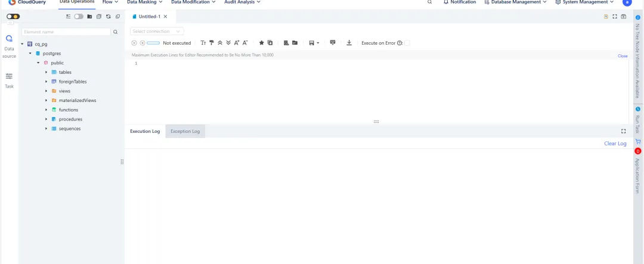Open the Select connection dropdown
Viewport: 644px width, 264px height.
point(157,31)
